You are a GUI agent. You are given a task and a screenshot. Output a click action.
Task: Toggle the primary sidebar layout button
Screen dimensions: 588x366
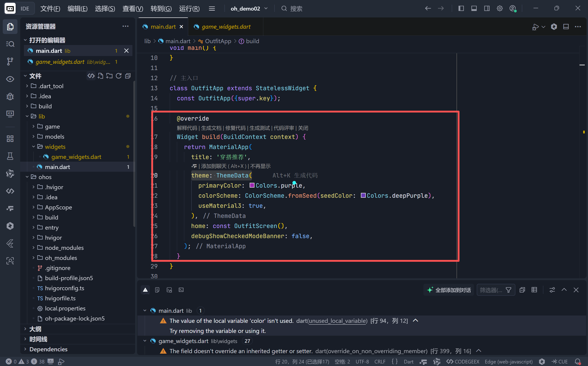[x=461, y=8]
